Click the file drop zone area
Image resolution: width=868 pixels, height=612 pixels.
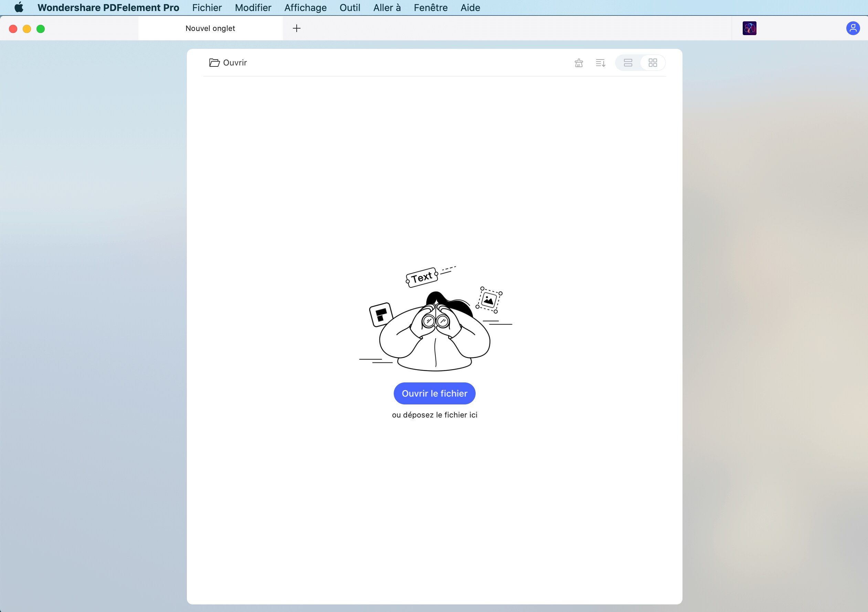(434, 415)
